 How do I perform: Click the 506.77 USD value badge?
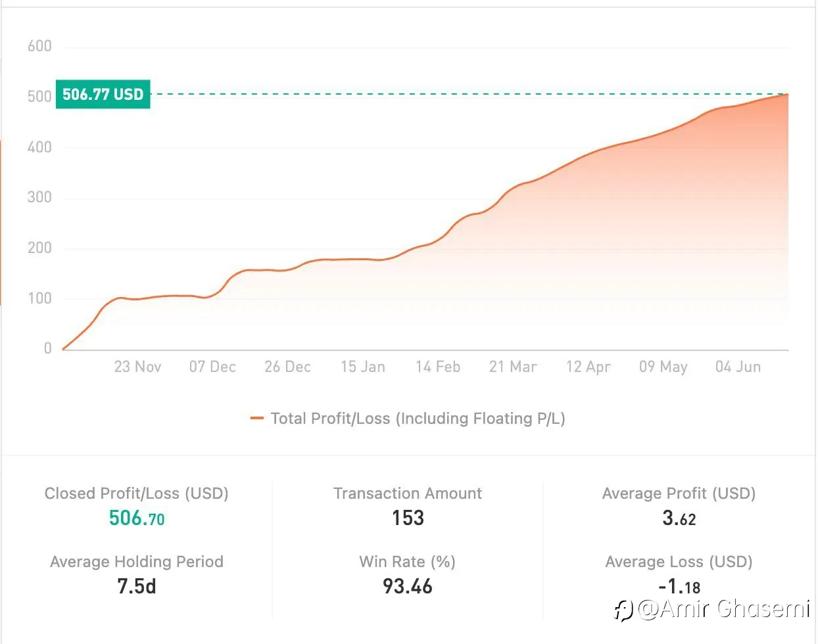[103, 94]
